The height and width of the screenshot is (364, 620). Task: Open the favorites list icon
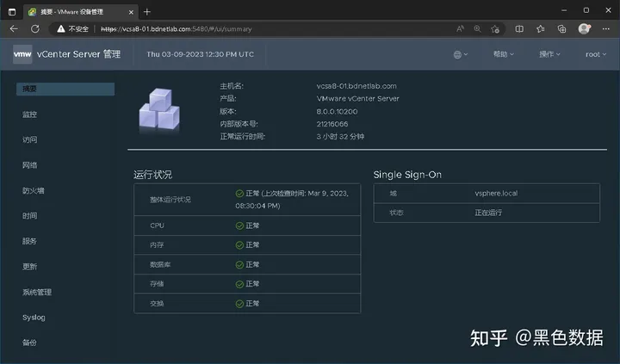(541, 29)
